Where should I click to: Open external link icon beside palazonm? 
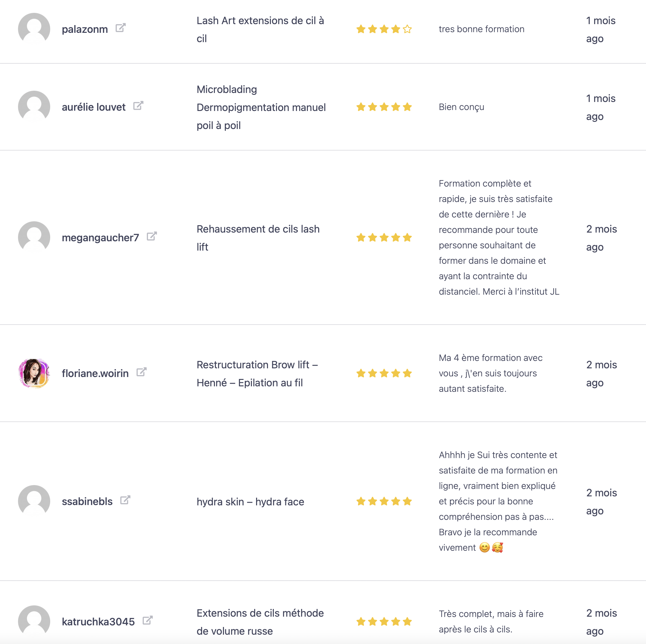[120, 28]
